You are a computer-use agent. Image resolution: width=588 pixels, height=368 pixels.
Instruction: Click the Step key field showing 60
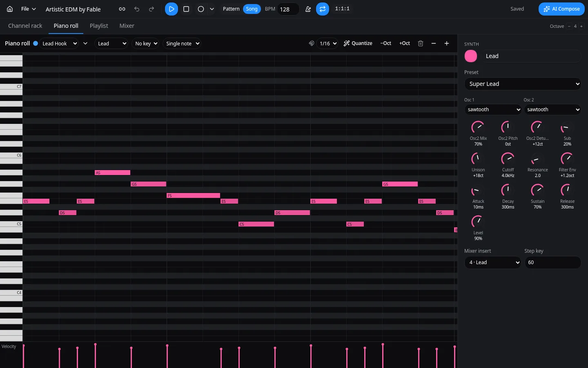tap(552, 263)
